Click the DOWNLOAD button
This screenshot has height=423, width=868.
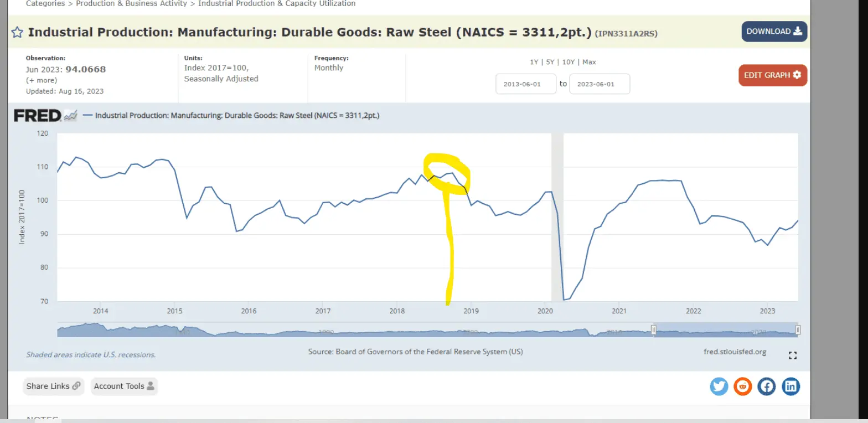[774, 32]
